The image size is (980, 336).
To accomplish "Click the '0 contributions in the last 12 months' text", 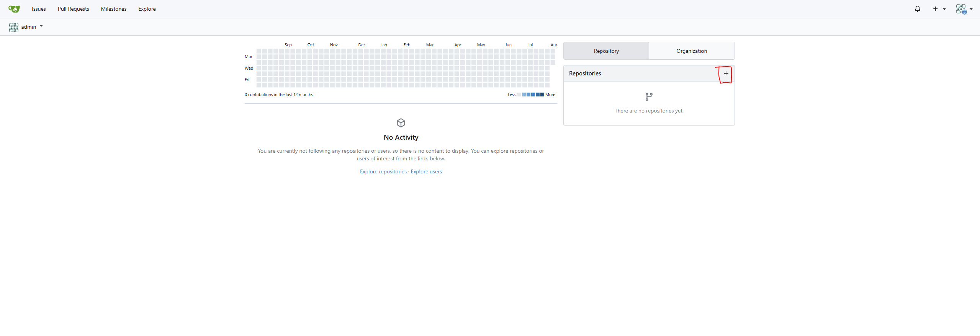I will pyautogui.click(x=279, y=95).
